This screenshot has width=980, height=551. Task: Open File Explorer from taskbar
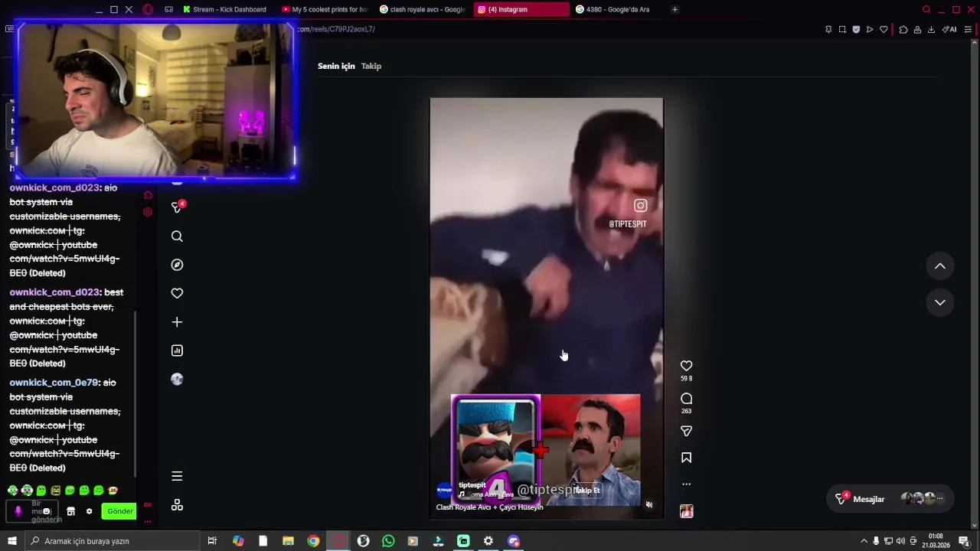pyautogui.click(x=288, y=541)
